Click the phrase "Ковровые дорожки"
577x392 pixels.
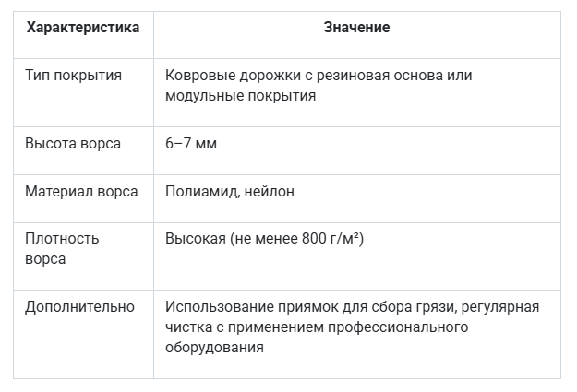point(223,76)
